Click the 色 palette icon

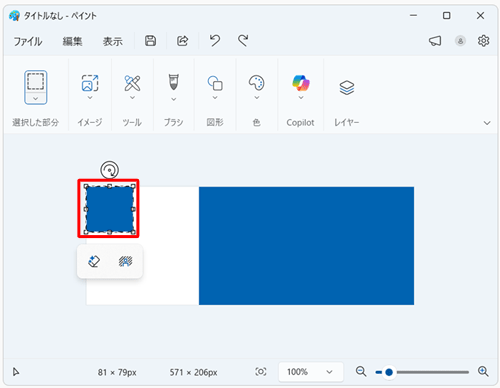click(x=257, y=83)
